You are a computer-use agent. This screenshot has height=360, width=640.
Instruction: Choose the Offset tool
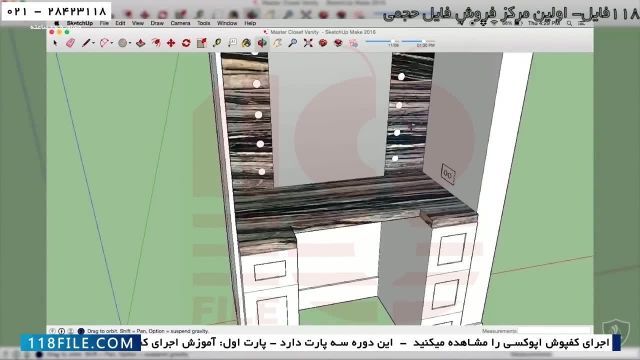(156, 43)
